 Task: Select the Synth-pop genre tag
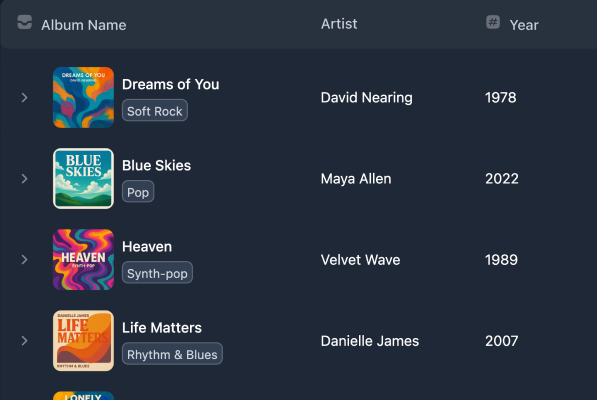coord(157,273)
